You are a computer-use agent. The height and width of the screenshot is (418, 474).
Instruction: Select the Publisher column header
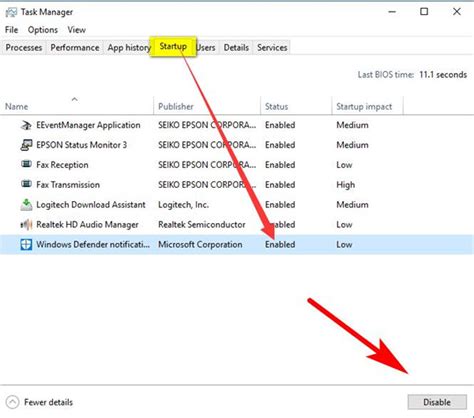click(176, 107)
